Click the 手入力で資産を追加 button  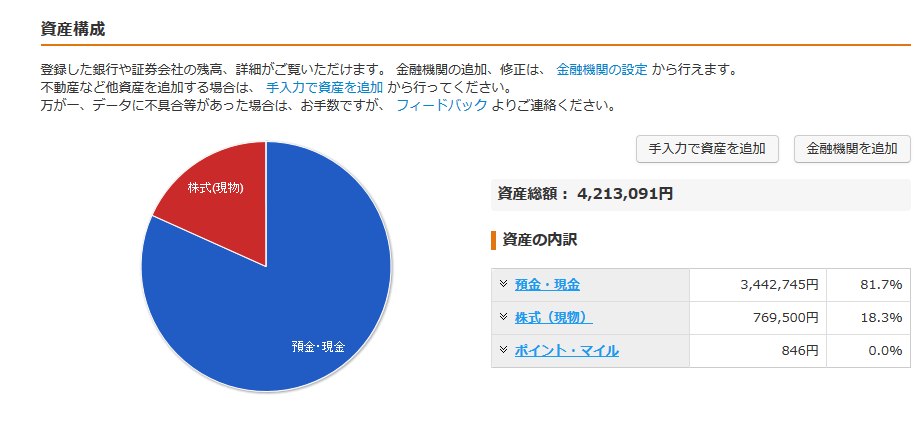[707, 148]
